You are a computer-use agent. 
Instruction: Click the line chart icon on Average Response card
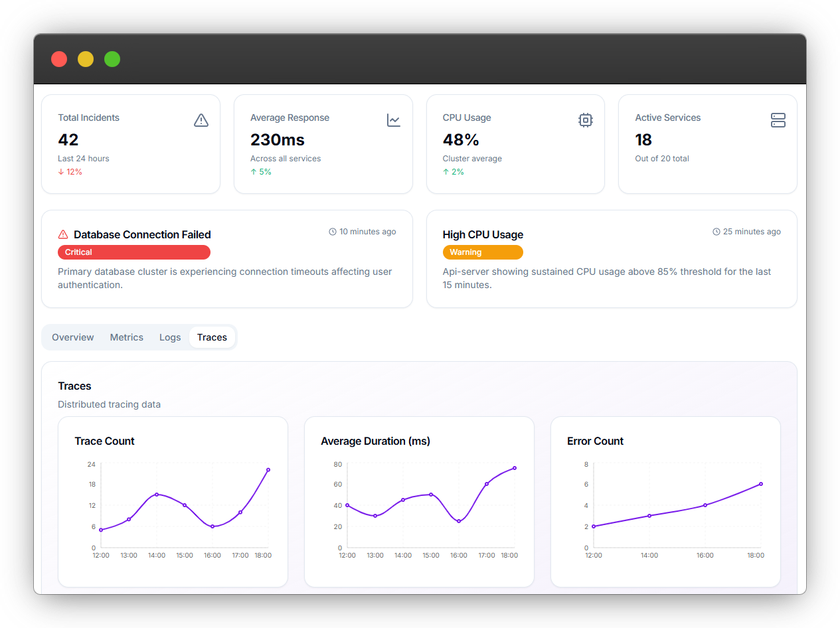(393, 120)
